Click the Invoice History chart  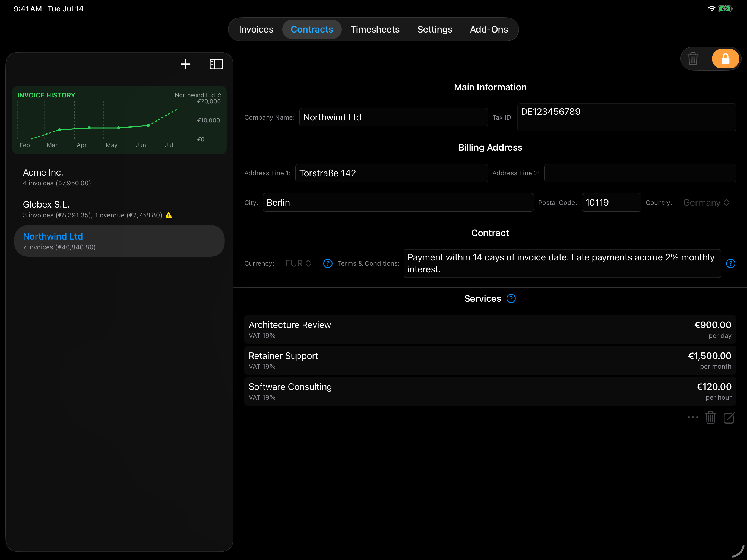click(119, 120)
